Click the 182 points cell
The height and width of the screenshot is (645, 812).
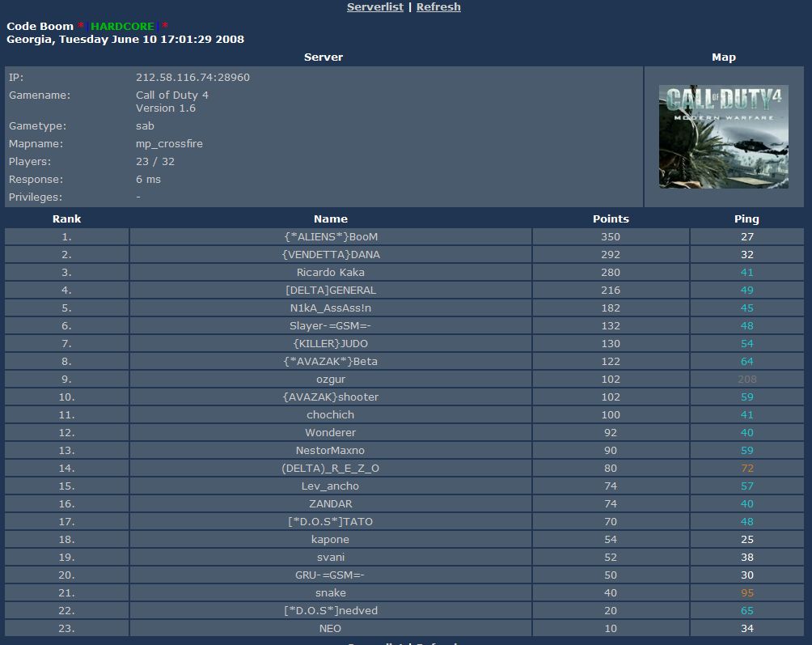pyautogui.click(x=611, y=308)
